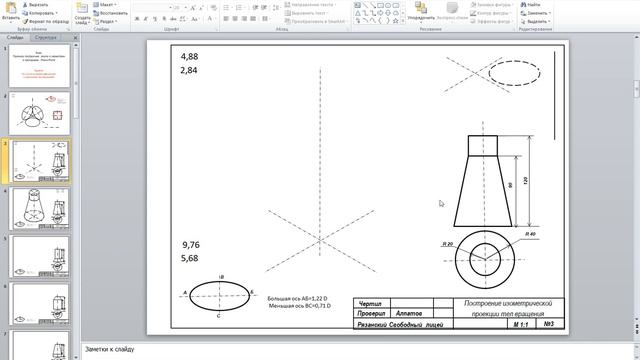Screen dimensions: 640x360
Task: Open Заливка фигуры shape fill
Action: click(x=491, y=5)
